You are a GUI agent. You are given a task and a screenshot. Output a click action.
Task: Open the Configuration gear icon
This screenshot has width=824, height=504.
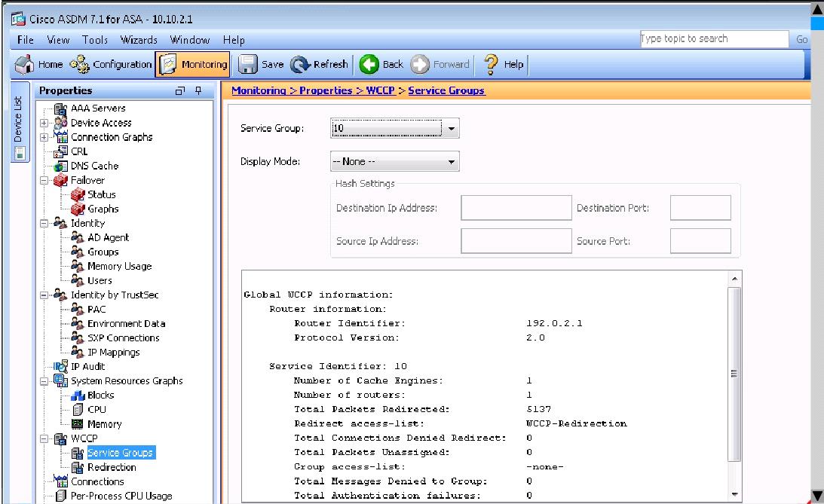(80, 64)
